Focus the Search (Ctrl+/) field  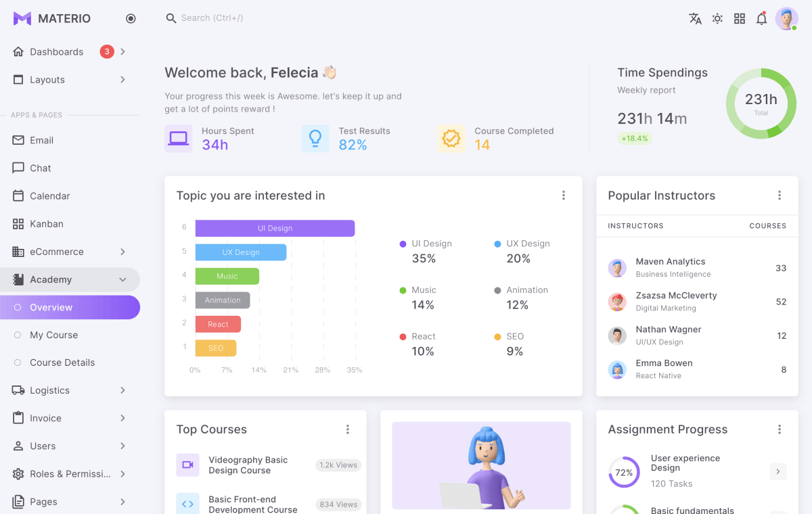tap(212, 18)
